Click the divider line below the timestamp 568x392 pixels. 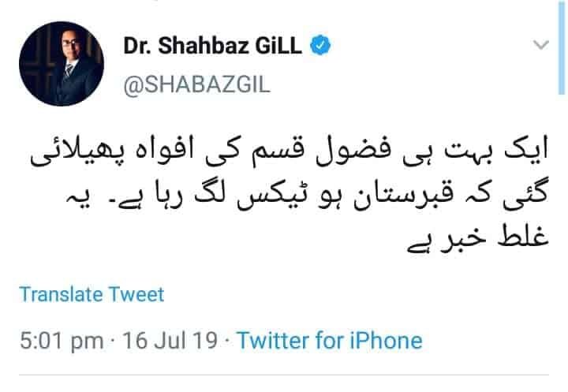tap(284, 375)
